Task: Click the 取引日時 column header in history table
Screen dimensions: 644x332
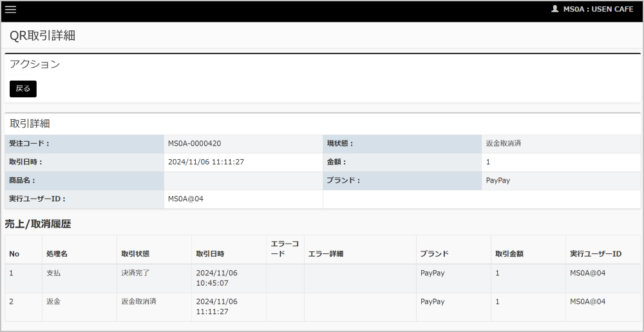Action: [x=210, y=254]
